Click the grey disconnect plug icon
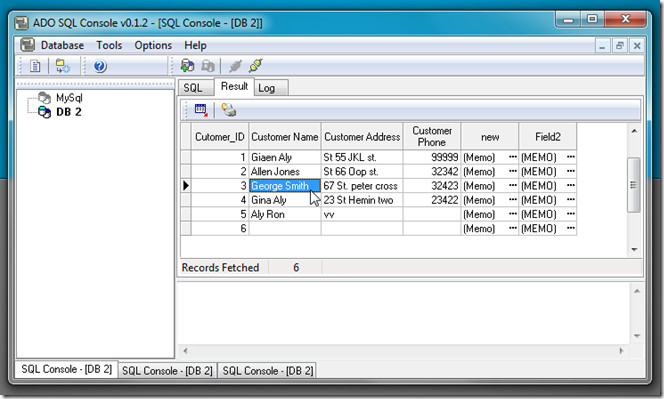This screenshot has width=664, height=399. pyautogui.click(x=235, y=66)
